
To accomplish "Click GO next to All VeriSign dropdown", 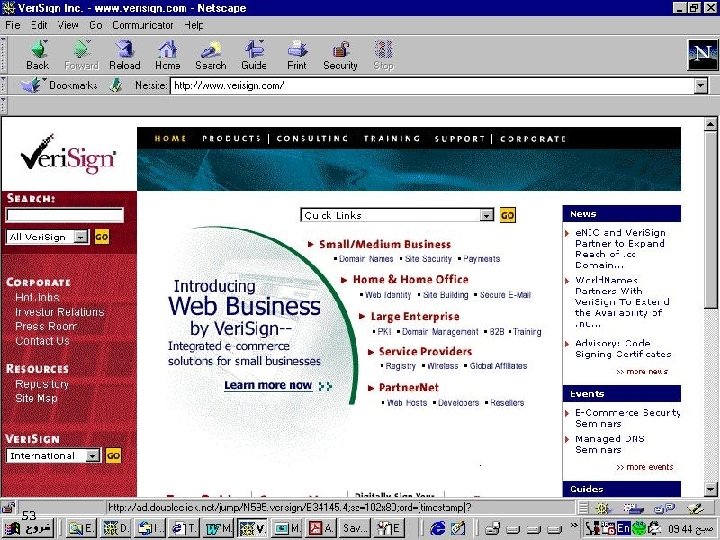I will (x=102, y=237).
